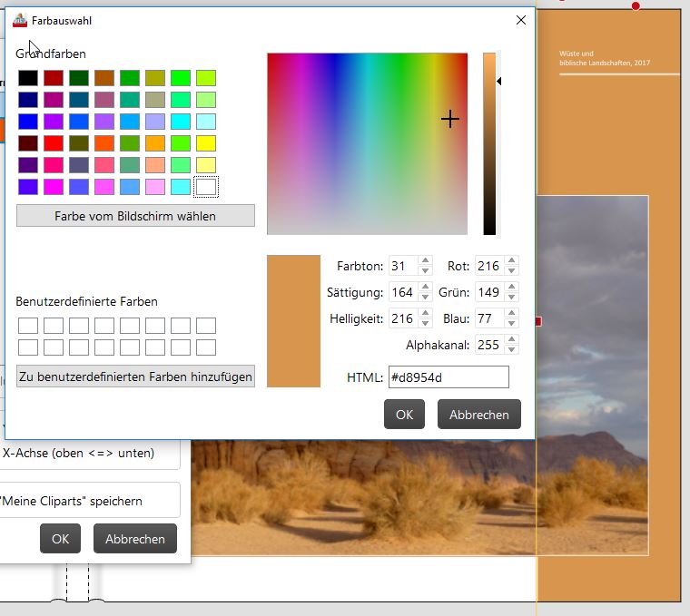Click the brightness gradient strip slider
This screenshot has height=616, width=690.
tap(489, 143)
